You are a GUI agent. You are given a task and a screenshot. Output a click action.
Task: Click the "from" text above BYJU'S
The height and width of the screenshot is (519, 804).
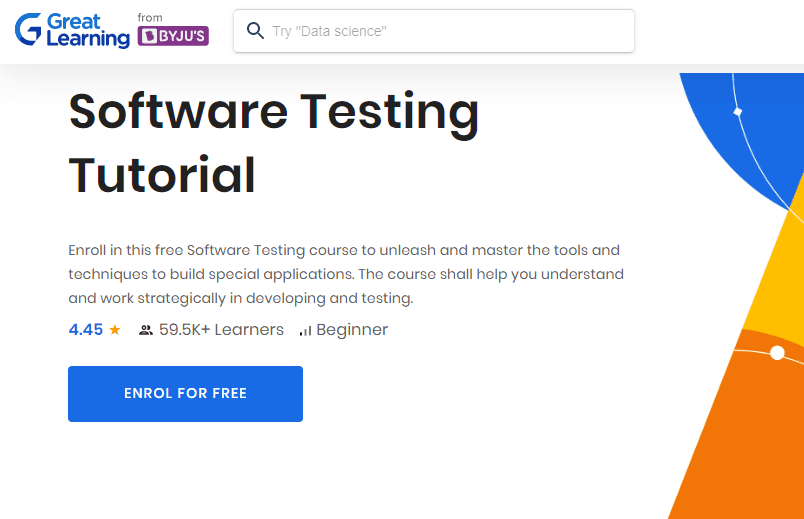point(150,18)
